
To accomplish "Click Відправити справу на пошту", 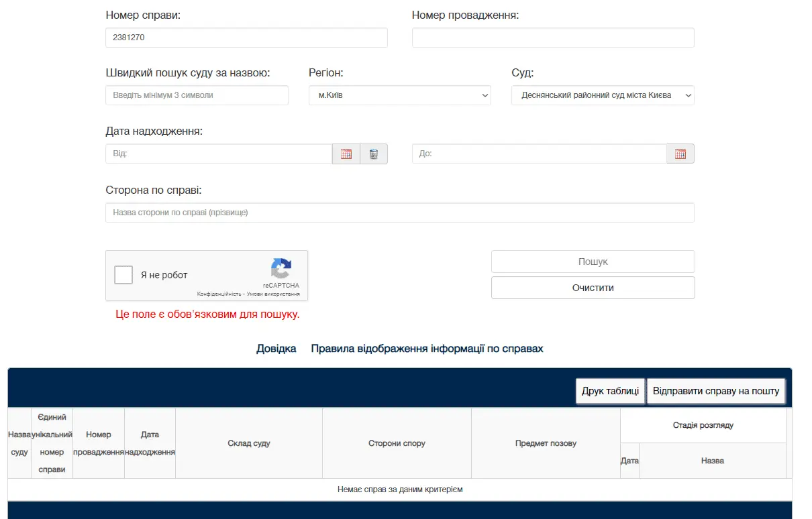I will (715, 391).
